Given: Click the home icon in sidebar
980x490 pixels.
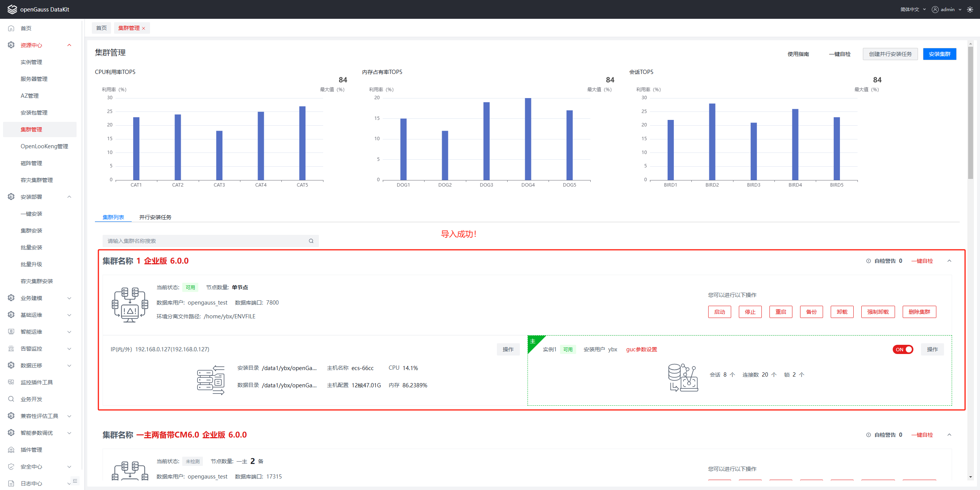Looking at the screenshot, I should click(11, 28).
